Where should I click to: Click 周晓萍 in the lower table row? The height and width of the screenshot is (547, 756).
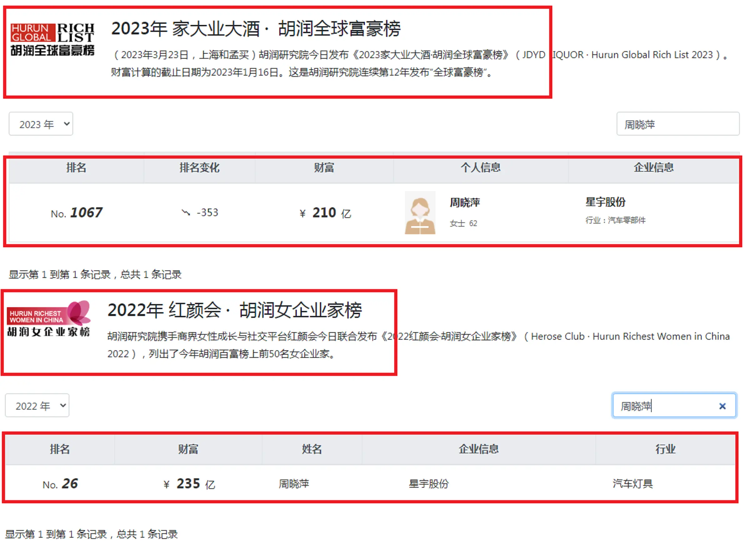[294, 484]
